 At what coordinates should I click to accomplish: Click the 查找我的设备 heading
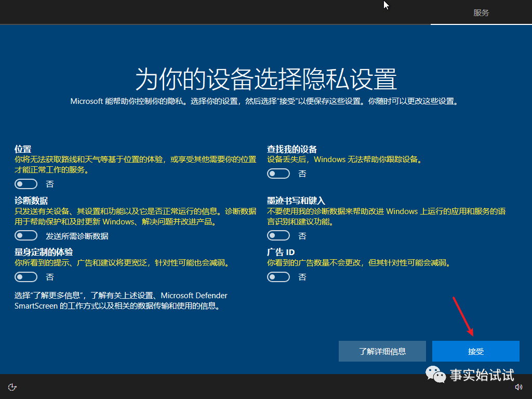tap(292, 149)
